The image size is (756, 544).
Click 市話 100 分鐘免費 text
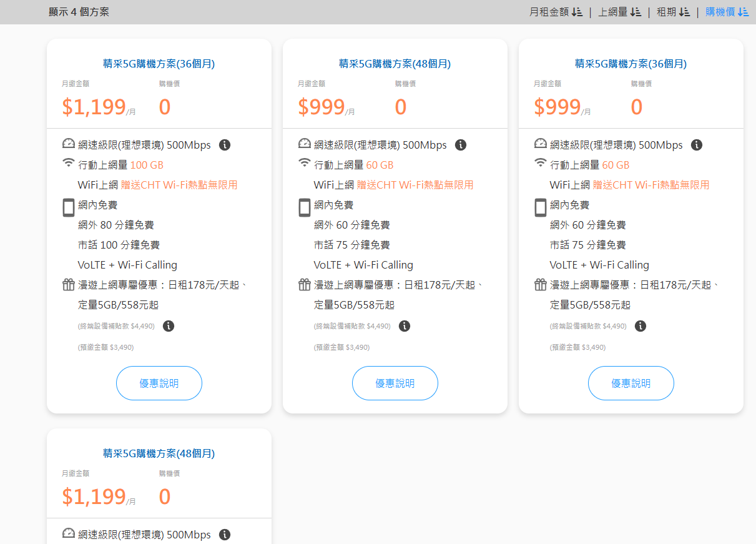[x=119, y=245]
